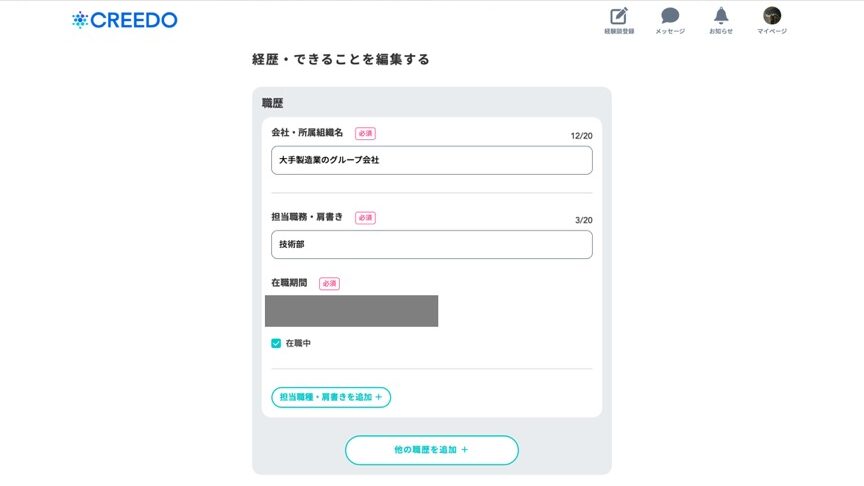Click the 在職中 checkbox label text
This screenshot has height=486, width=864.
tap(298, 343)
